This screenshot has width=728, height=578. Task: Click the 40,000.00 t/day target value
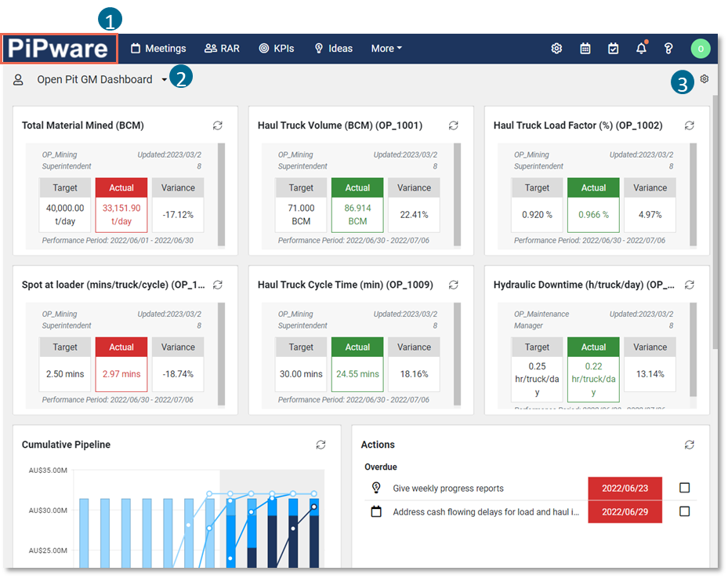click(x=65, y=215)
